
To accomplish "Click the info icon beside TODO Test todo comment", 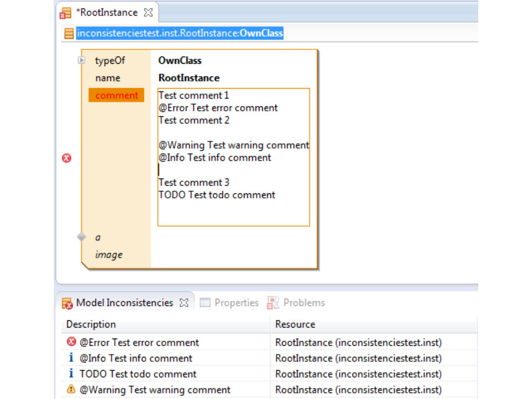I will click(x=71, y=374).
